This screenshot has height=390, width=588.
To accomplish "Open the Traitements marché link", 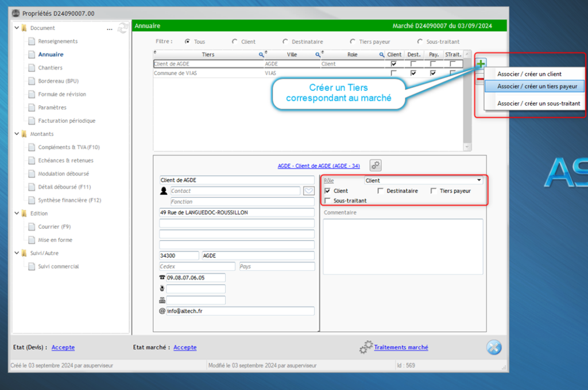I will (x=401, y=348).
